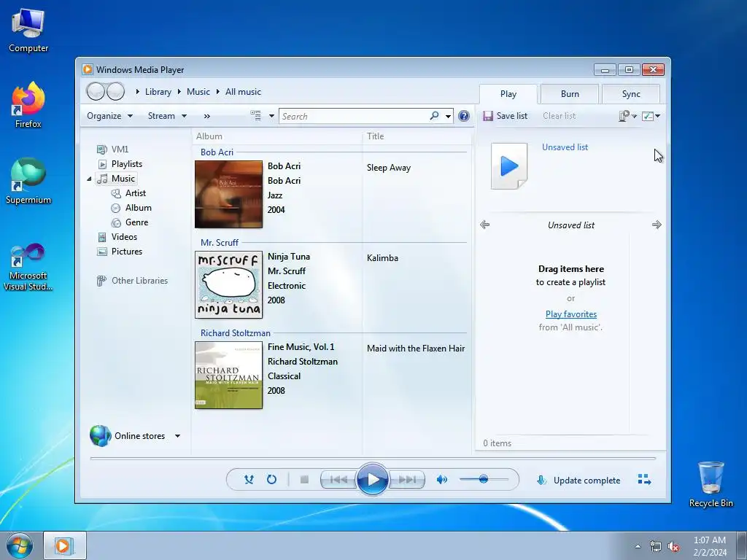Click the Stop playback button
Screen dimensions: 747x560
[x=304, y=480]
